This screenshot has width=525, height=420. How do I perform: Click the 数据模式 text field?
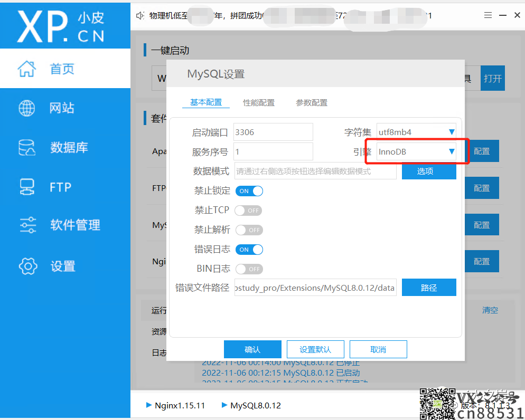point(315,171)
